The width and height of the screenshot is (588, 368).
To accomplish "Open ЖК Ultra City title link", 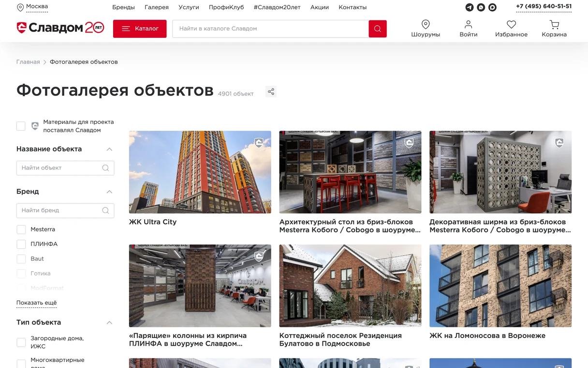I will [153, 222].
